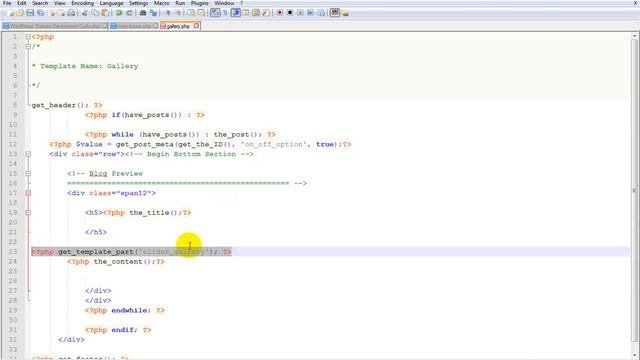640x360 pixels.
Task: Save the current file via toolbar
Action: coord(30,13)
